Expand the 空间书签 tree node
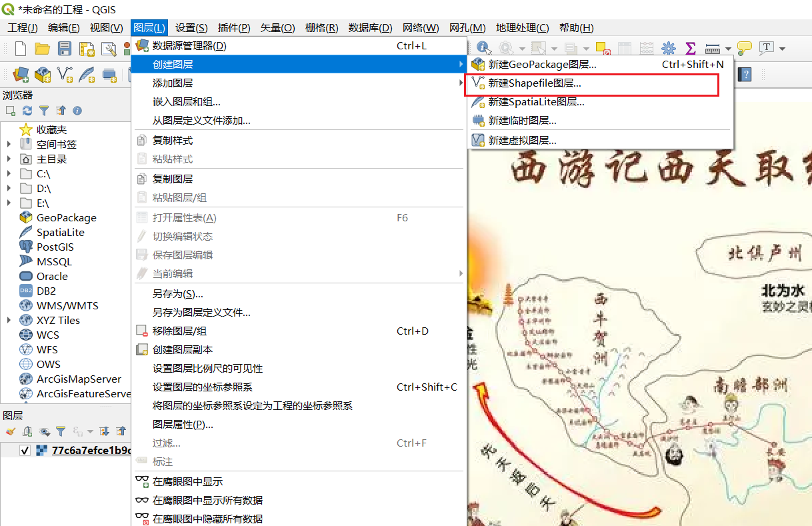Screen dimensions: 812x526 click(9, 144)
